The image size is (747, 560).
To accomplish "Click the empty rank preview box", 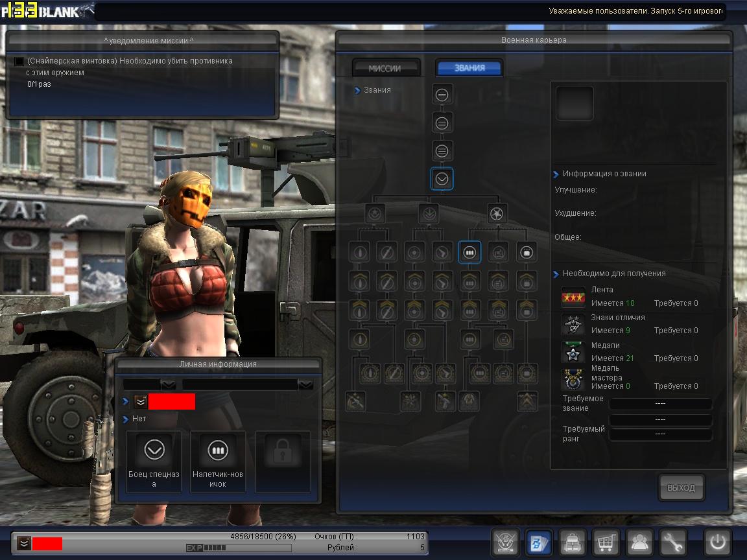I will tap(575, 103).
